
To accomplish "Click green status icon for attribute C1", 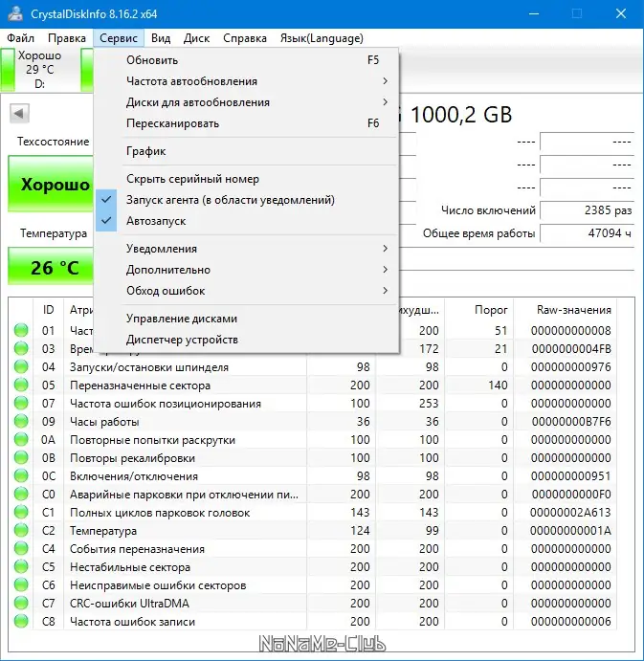I will click(21, 512).
